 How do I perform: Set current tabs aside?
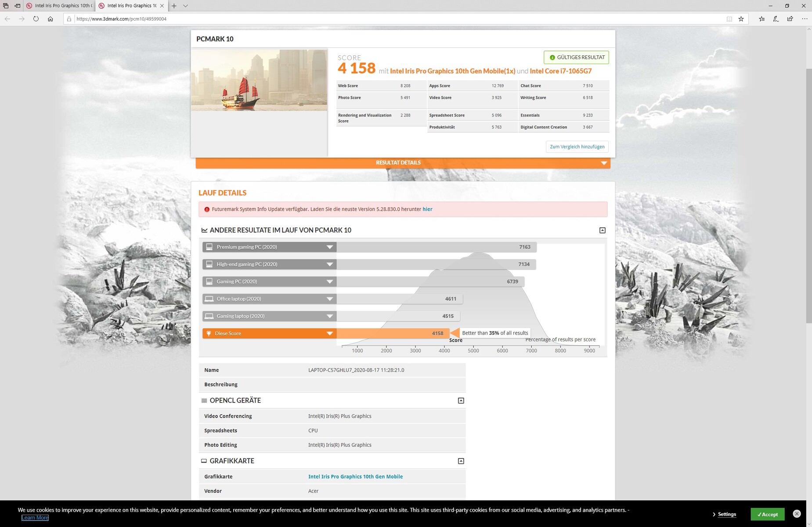pos(18,6)
